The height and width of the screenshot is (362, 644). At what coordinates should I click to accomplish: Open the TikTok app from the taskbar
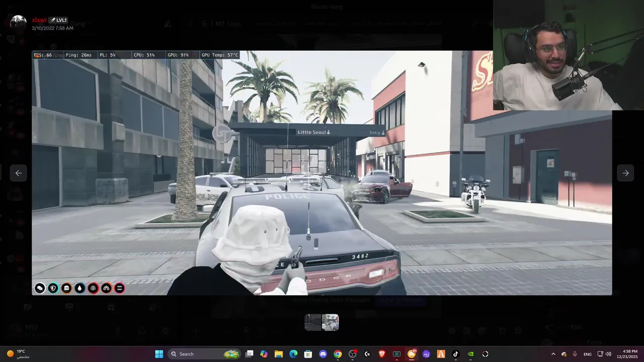[456, 354]
